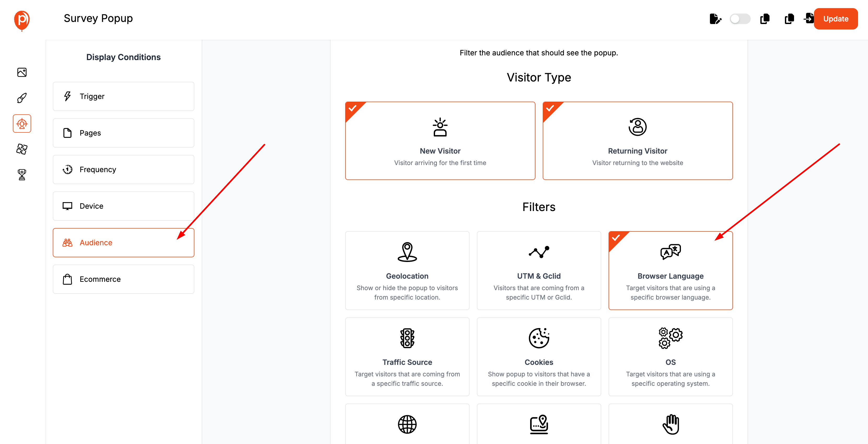Select the Geolocation filter card

coord(407,271)
